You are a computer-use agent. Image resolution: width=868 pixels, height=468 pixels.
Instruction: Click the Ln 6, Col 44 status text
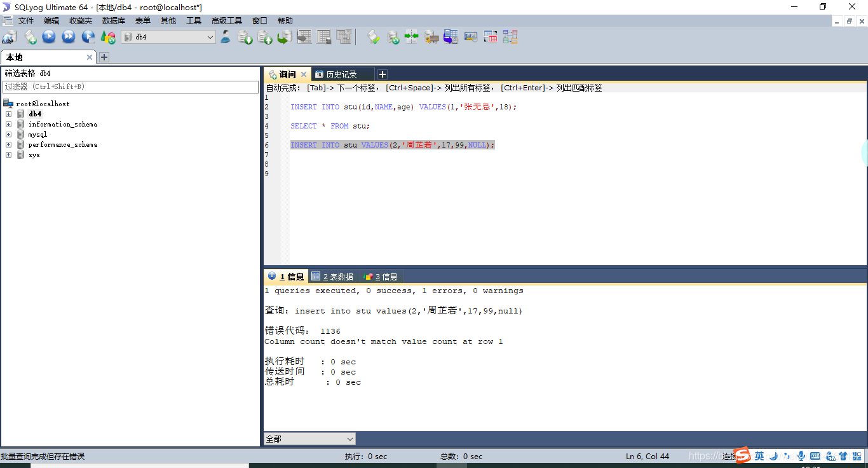point(648,456)
